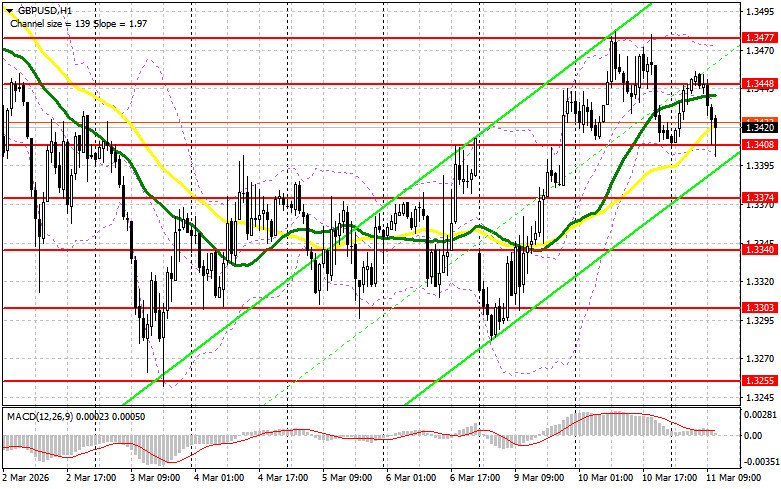Screen dimensions: 781x489
Task: Click the 1.3320 price axis value
Action: [760, 281]
